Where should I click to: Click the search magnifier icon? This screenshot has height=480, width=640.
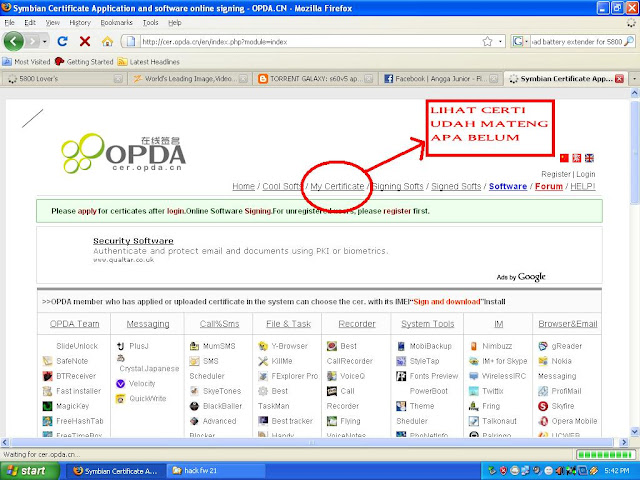point(629,41)
